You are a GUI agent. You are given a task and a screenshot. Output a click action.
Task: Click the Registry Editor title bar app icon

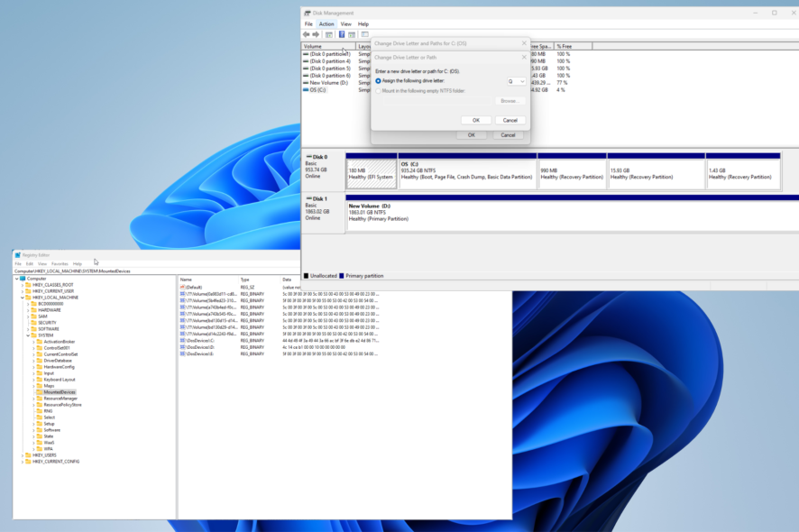[18, 255]
